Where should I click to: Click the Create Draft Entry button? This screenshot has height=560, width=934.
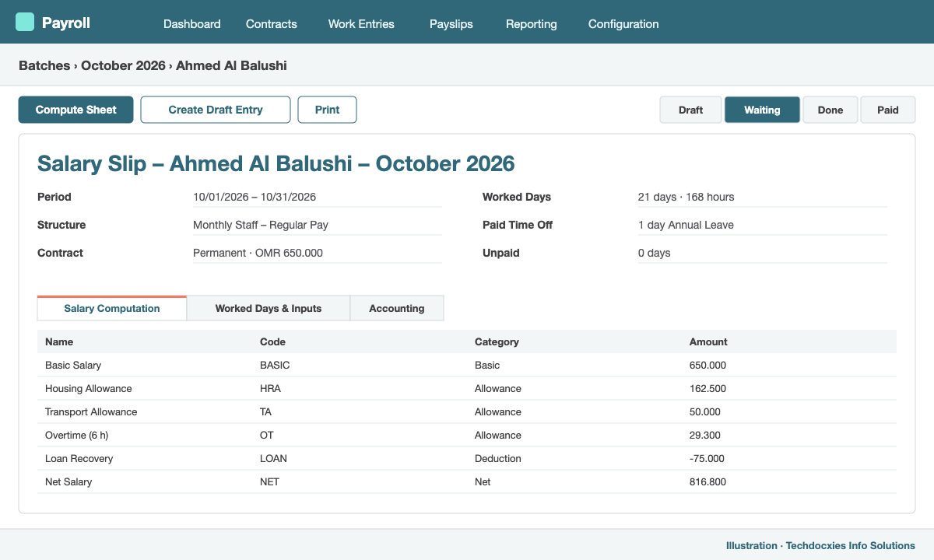216,110
